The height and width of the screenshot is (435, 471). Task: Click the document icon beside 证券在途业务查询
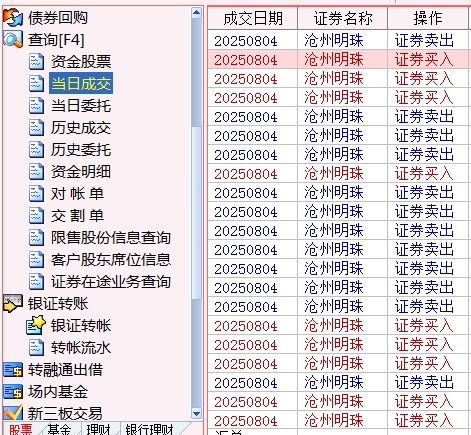tap(36, 281)
